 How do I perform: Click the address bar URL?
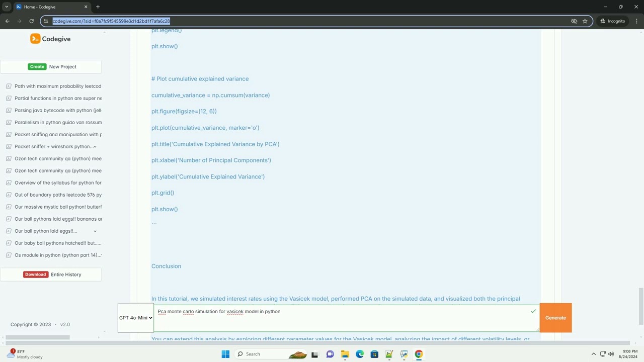pyautogui.click(x=111, y=21)
